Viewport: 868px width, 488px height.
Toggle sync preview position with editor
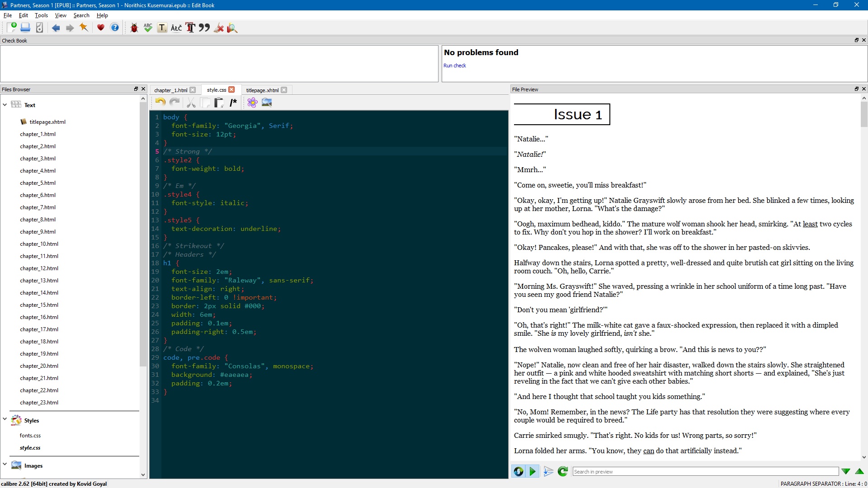click(533, 472)
